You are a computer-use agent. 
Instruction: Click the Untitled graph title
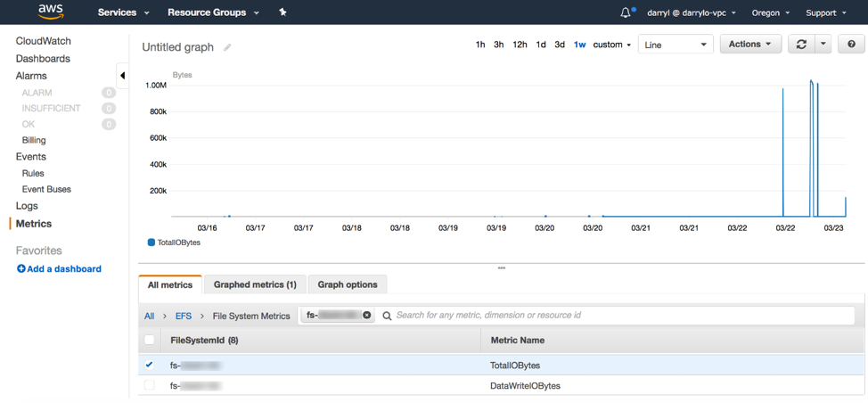(177, 47)
